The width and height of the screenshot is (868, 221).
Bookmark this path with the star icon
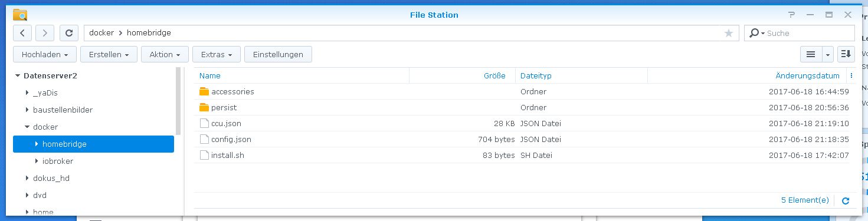click(729, 33)
